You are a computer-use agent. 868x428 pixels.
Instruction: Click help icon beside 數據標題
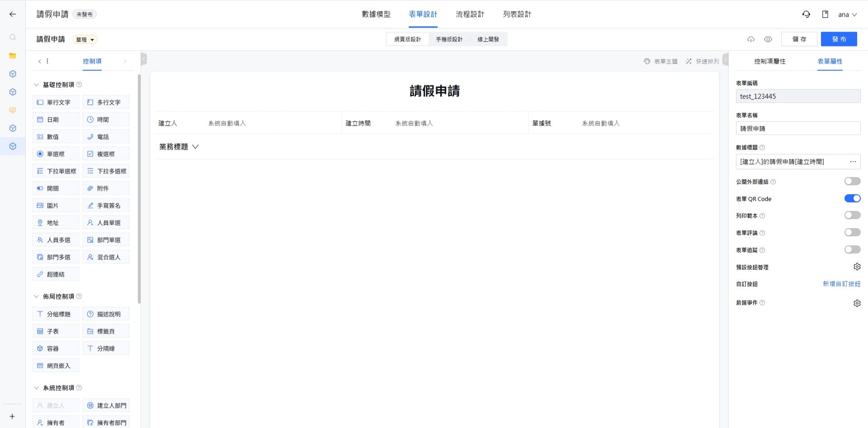click(762, 147)
